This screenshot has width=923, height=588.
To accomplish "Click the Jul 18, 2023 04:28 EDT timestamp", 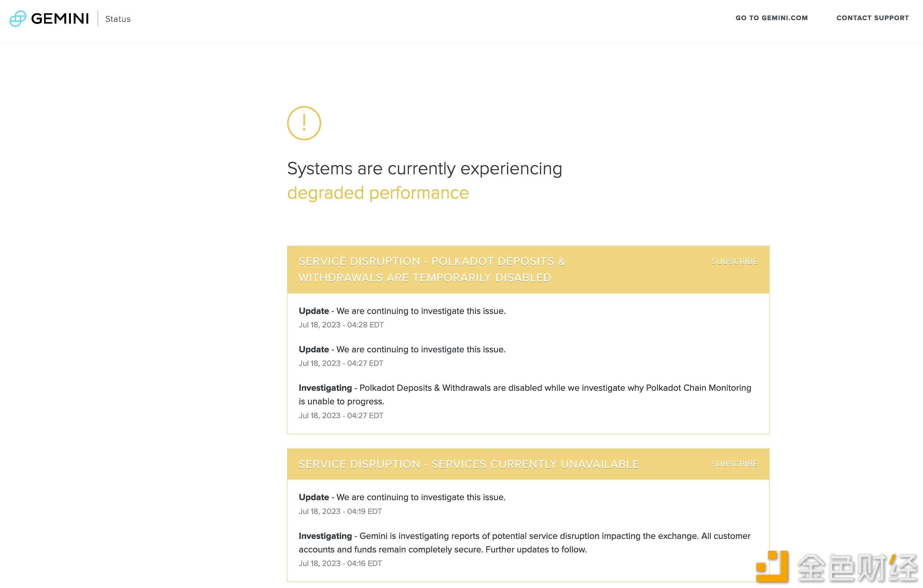I will 341,325.
